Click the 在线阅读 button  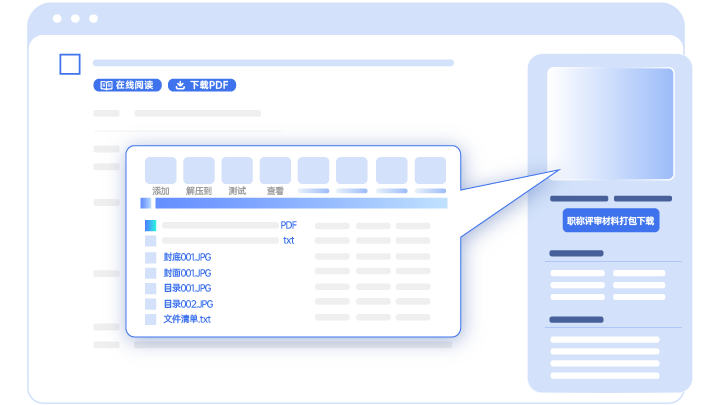click(x=127, y=85)
